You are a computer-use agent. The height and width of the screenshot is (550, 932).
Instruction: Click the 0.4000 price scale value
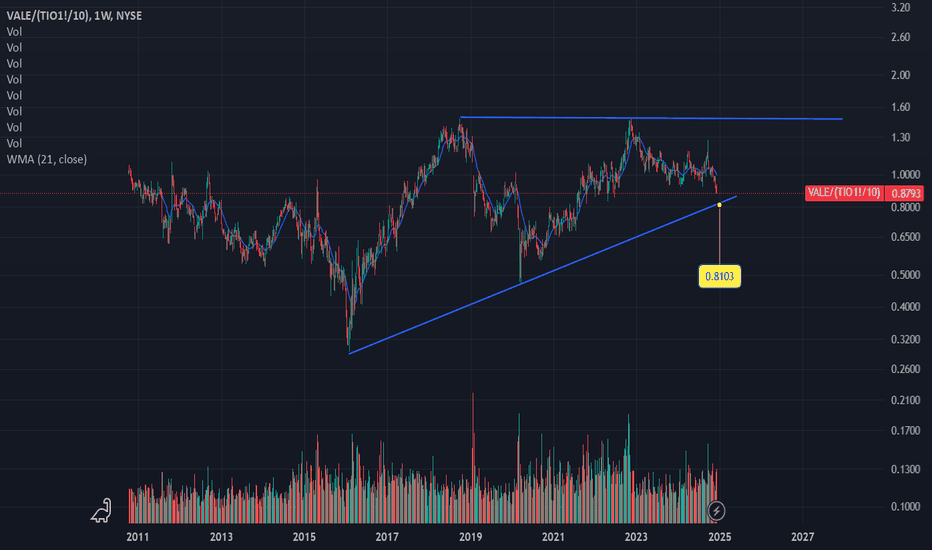pos(905,307)
